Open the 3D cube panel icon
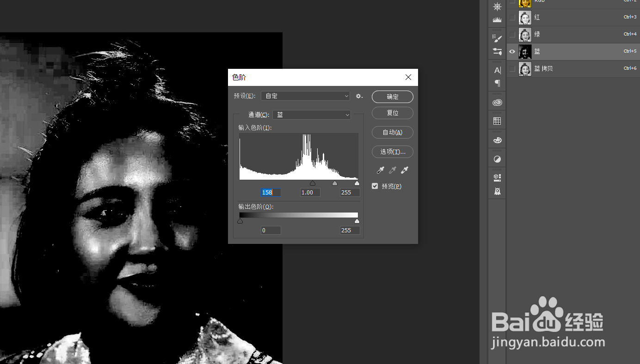 pos(497,178)
